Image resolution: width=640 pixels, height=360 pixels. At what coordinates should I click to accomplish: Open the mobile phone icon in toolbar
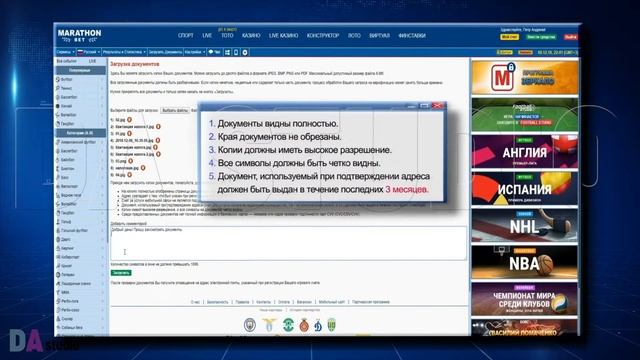click(236, 52)
